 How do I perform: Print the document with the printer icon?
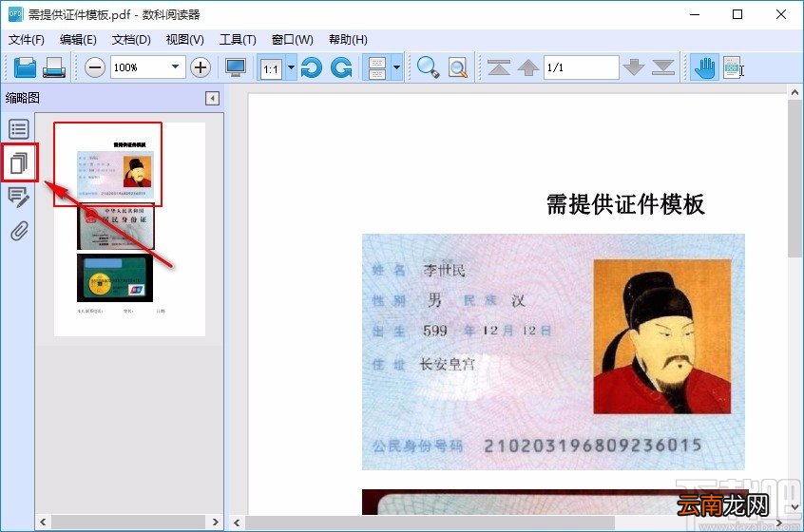(54, 67)
